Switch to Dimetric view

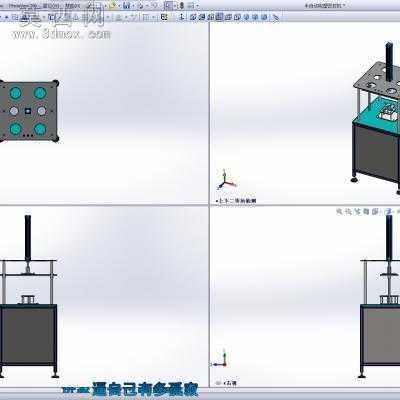(x=264, y=17)
